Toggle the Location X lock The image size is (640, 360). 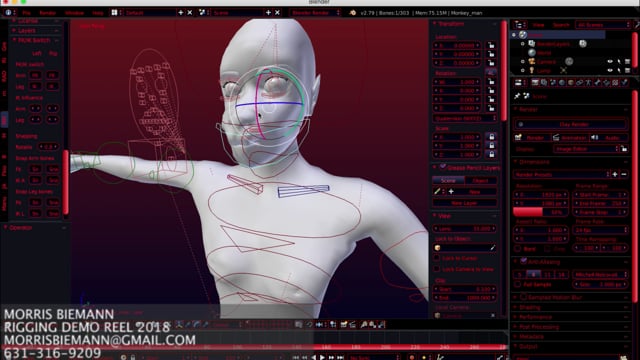point(491,45)
